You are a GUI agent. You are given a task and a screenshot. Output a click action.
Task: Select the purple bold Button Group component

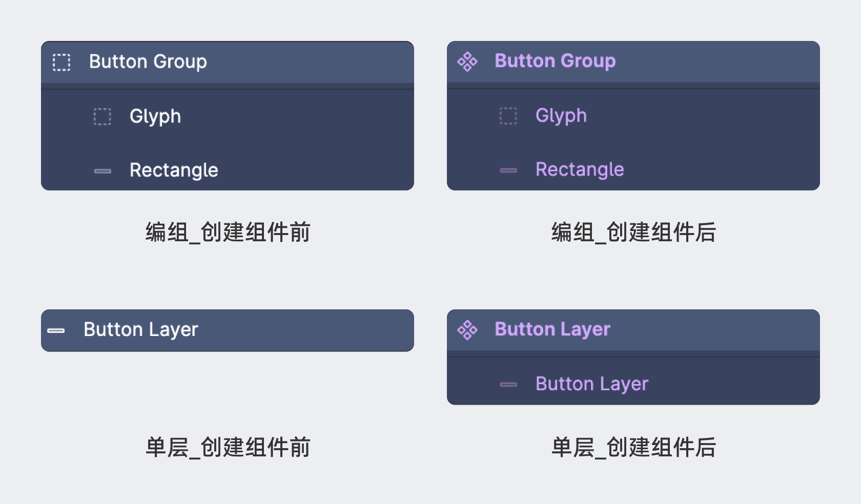(555, 61)
